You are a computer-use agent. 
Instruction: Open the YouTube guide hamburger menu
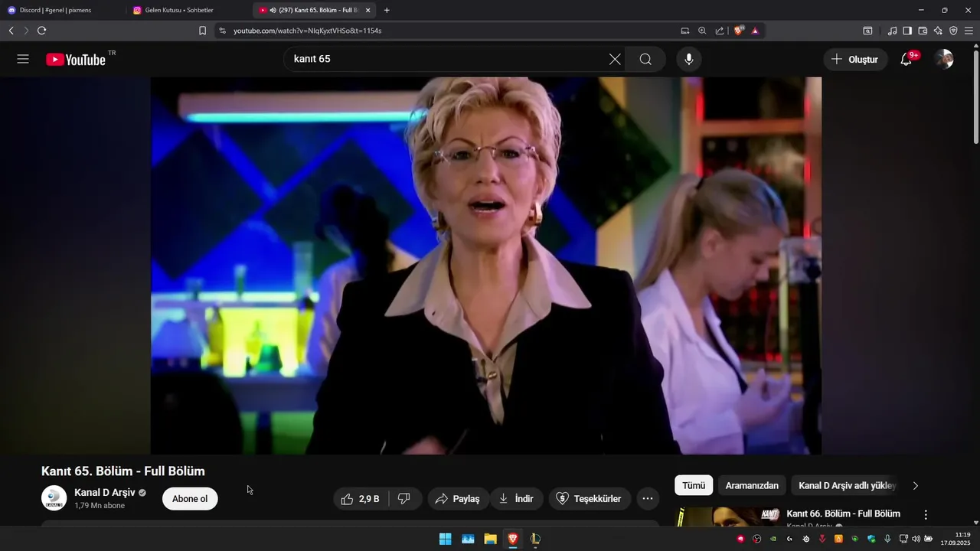(23, 59)
